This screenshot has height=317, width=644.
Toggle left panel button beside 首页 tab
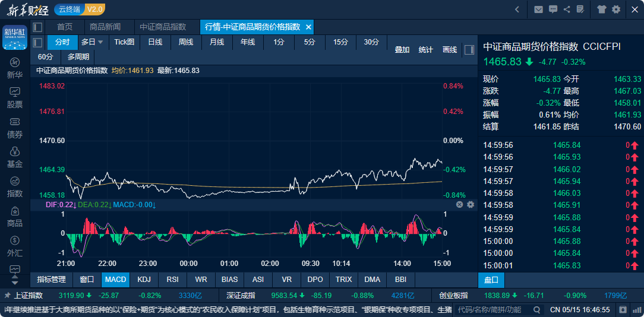(37, 27)
